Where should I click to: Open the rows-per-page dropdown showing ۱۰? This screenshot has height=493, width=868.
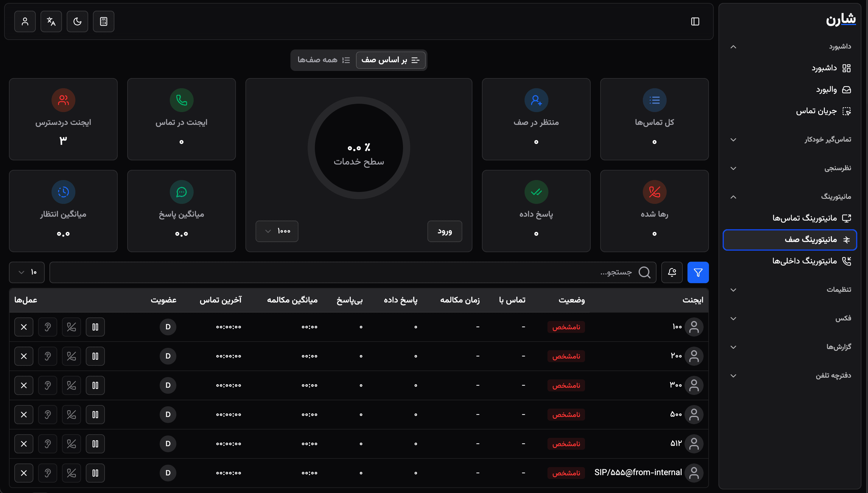[27, 272]
